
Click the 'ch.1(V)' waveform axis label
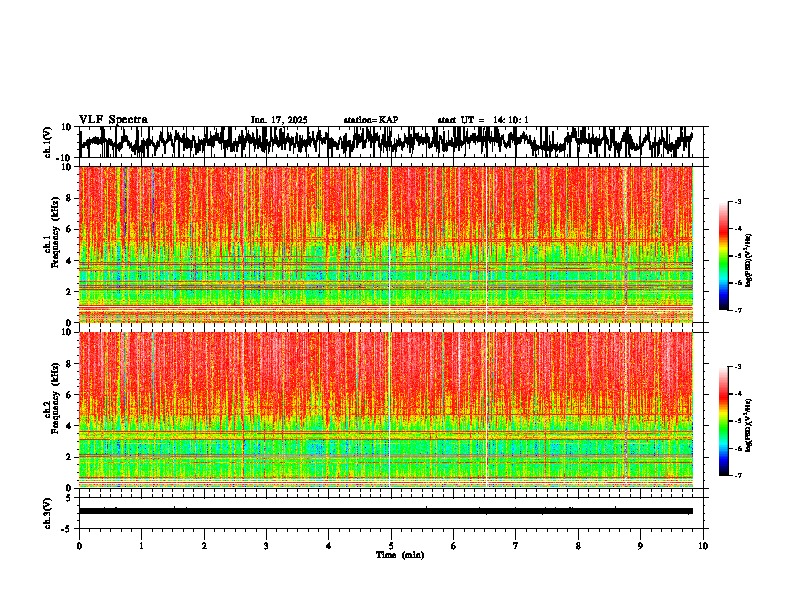pos(48,142)
